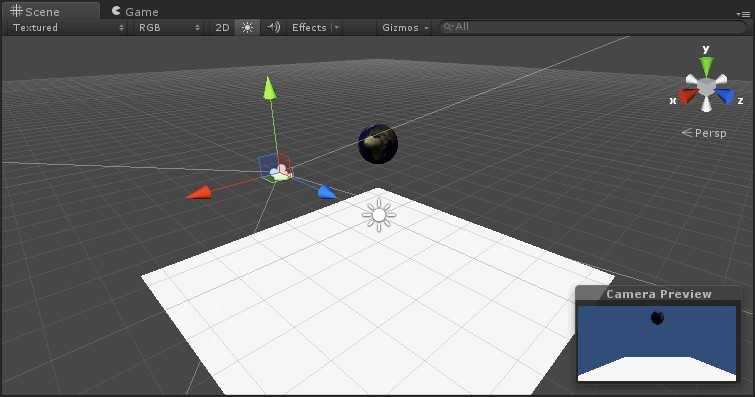Click the bottom white cone of orientation gizmo
The width and height of the screenshot is (755, 397).
(706, 104)
